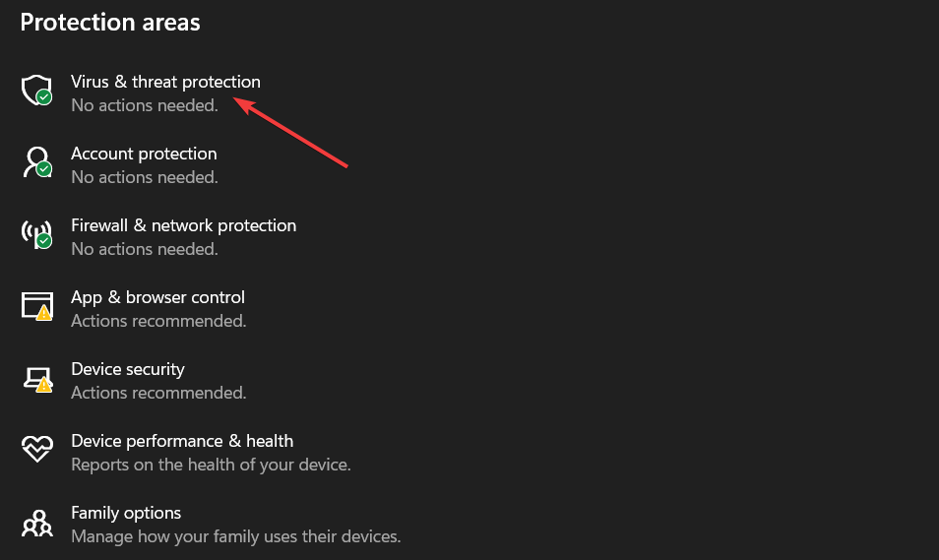Click the Firewall & network protection antenna icon

[36, 234]
